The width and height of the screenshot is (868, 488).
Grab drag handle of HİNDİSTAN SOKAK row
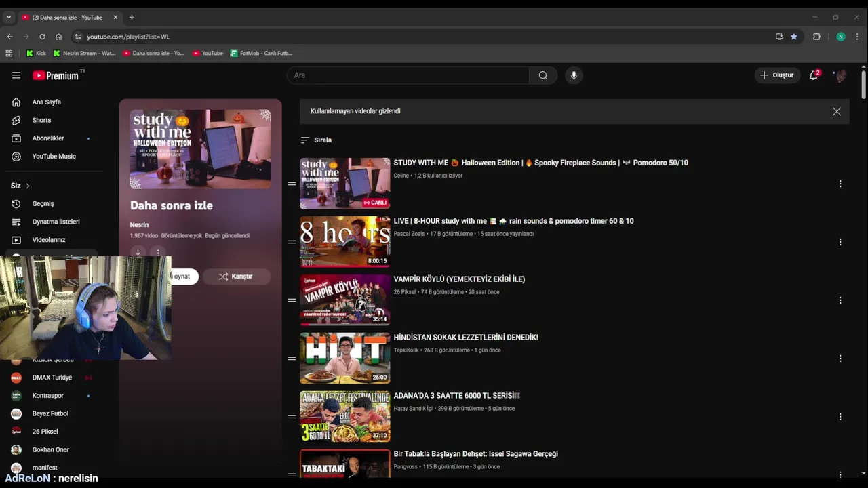pos(292,359)
